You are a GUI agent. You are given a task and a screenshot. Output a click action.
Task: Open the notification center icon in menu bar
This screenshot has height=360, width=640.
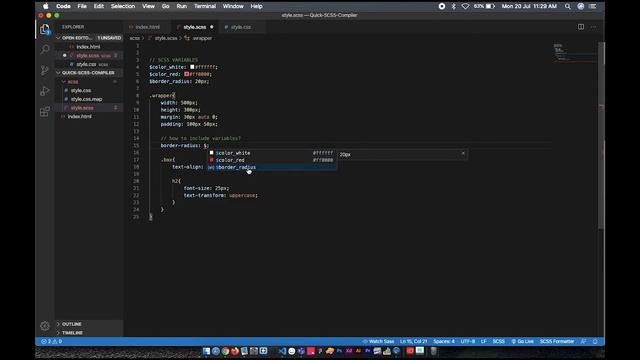tap(593, 6)
